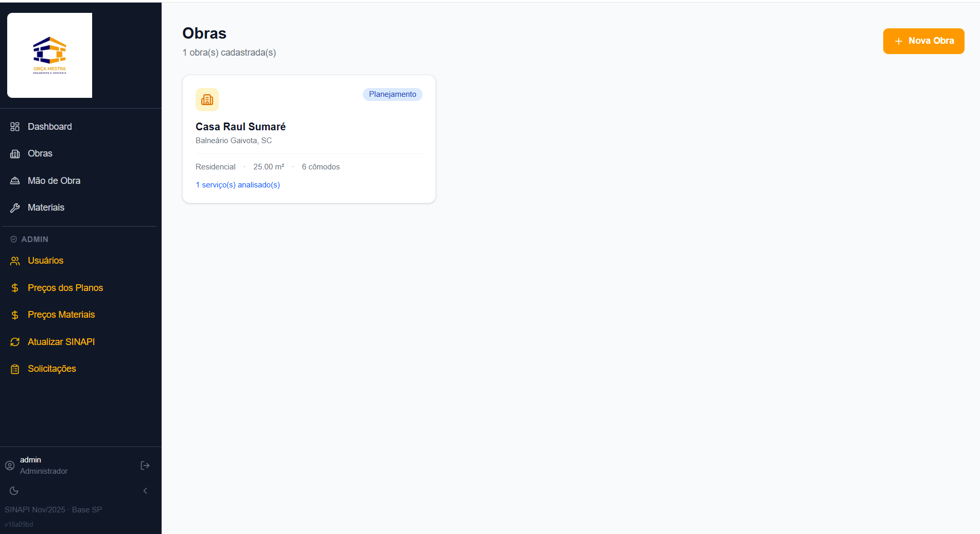The width and height of the screenshot is (980, 534).
Task: Click the ADMIN section header
Action: (x=34, y=239)
